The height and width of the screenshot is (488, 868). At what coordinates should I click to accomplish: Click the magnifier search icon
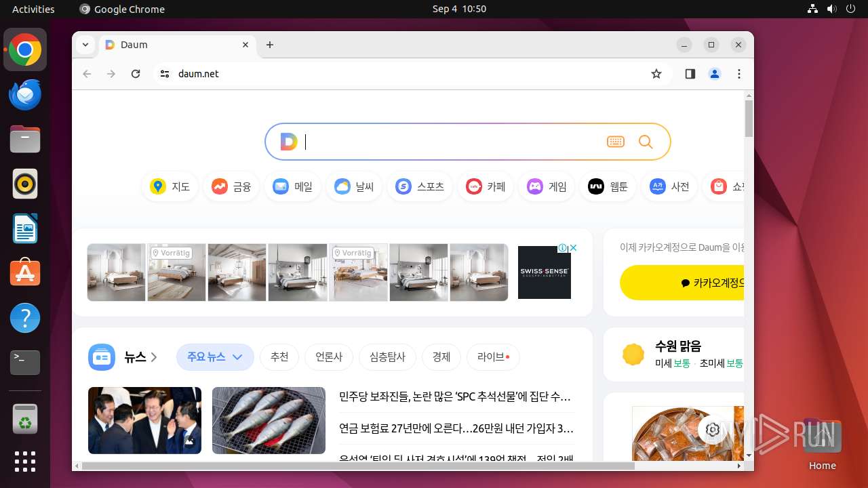click(x=646, y=142)
